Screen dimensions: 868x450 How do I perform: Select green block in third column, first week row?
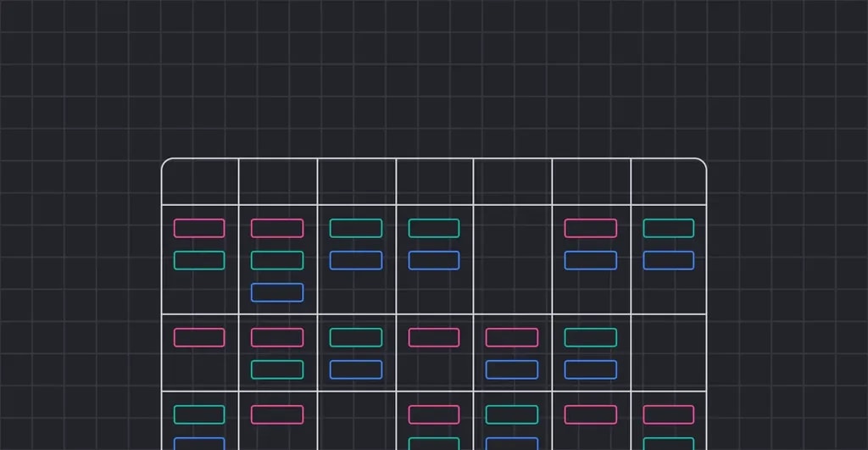pyautogui.click(x=356, y=228)
